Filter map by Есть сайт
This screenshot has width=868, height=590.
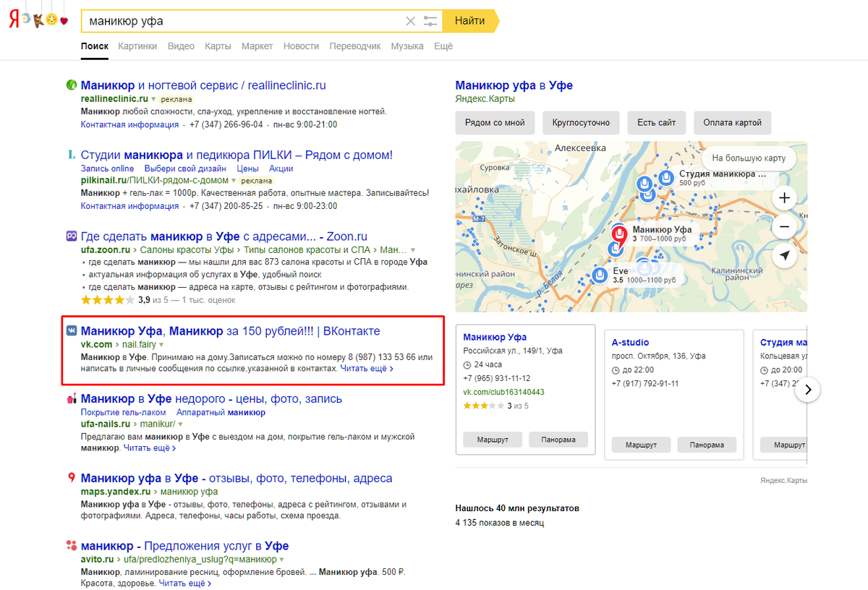656,123
